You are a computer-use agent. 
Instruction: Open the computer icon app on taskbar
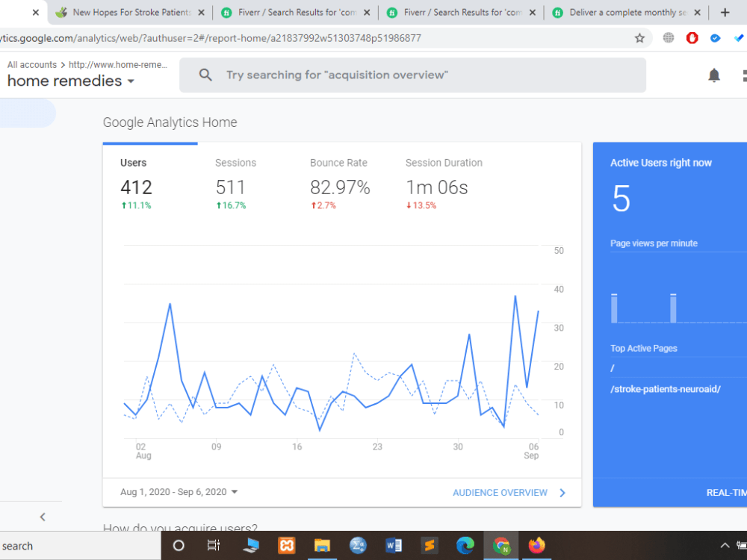(250, 546)
